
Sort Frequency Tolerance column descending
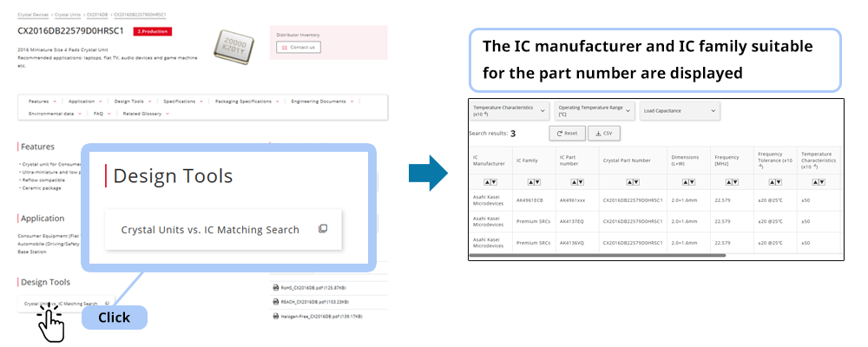point(779,182)
